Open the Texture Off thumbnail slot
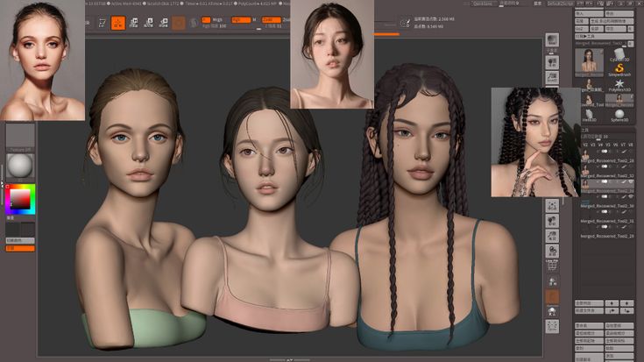This screenshot has height=362, width=644. click(20, 138)
